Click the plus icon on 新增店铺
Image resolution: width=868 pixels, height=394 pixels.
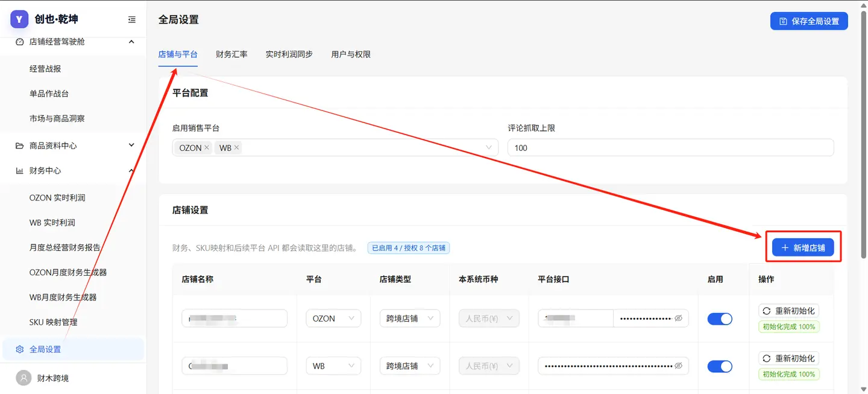coord(785,248)
